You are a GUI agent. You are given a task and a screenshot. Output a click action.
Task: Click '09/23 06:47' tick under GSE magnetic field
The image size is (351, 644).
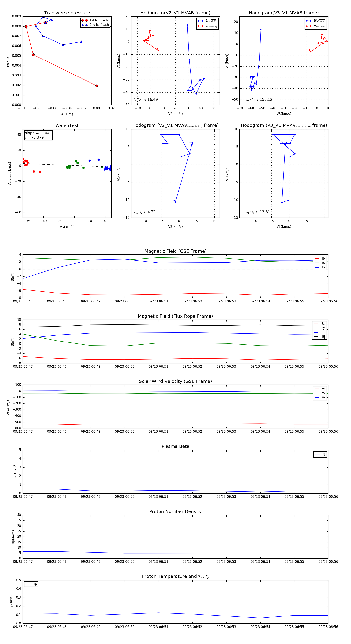[23, 301]
